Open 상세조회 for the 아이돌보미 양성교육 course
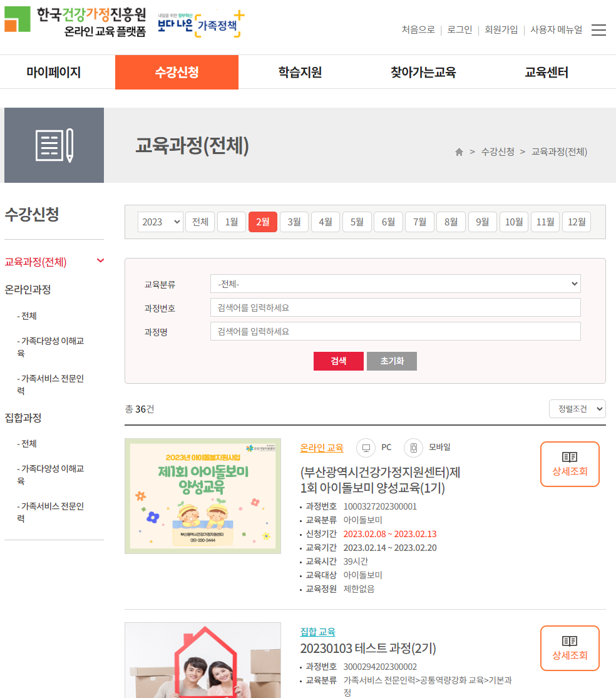This screenshot has height=698, width=616. click(x=569, y=464)
